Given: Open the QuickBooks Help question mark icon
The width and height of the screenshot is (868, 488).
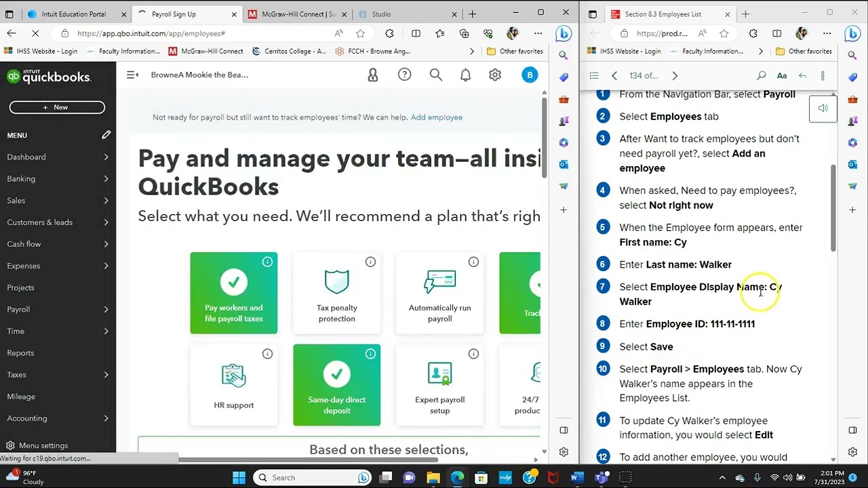Looking at the screenshot, I should (x=404, y=75).
